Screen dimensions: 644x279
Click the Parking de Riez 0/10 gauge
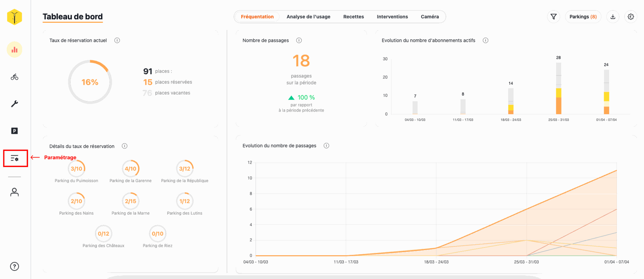click(x=158, y=234)
